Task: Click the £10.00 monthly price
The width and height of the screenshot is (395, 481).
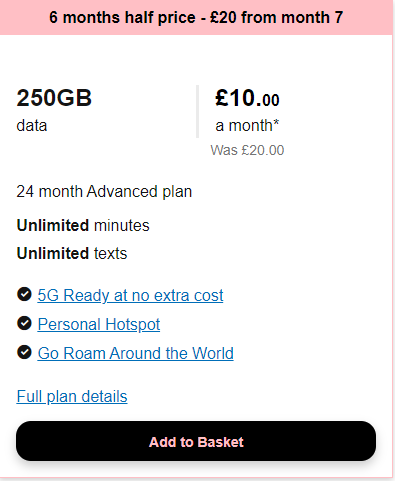Action: click(x=247, y=98)
